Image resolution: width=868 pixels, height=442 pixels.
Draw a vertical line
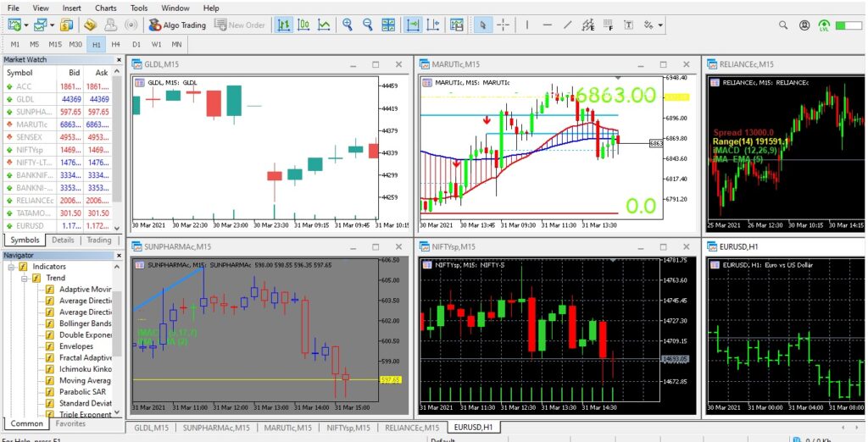(527, 25)
